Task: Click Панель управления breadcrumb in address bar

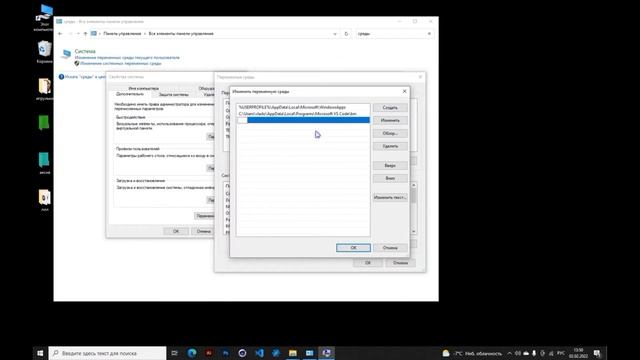Action: pos(122,34)
